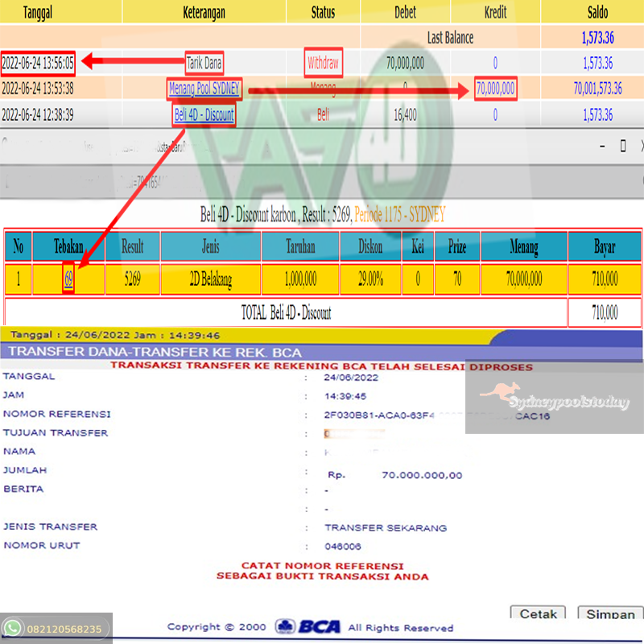
Task: Click the Bayar column header
Action: (605, 247)
